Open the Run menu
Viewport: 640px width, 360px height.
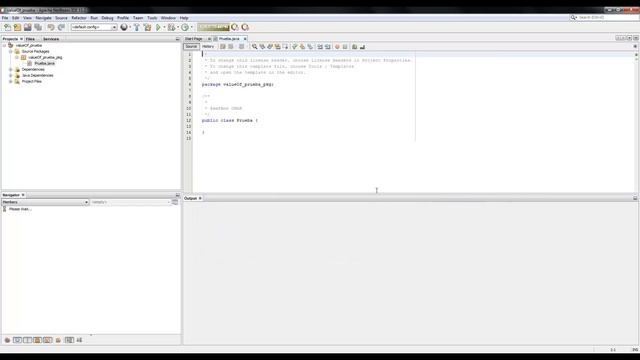[x=94, y=18]
